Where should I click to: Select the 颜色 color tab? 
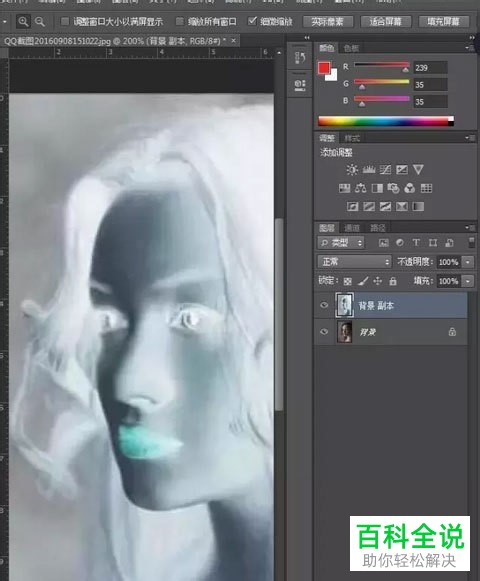pos(327,48)
